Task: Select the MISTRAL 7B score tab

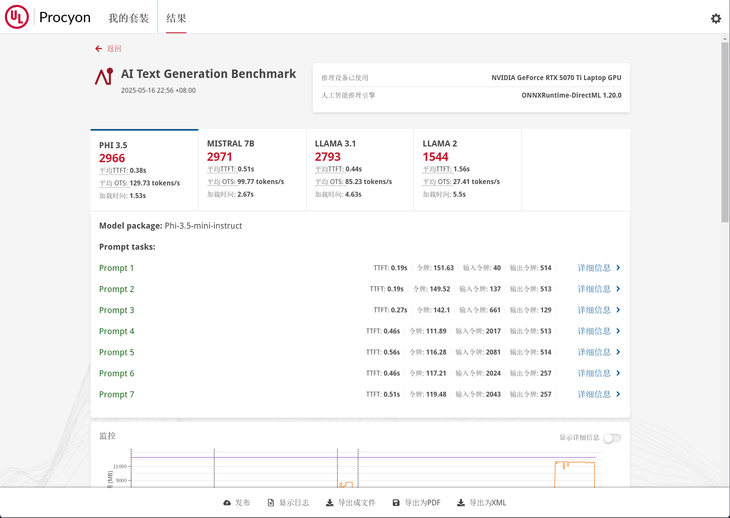Action: 252,170
